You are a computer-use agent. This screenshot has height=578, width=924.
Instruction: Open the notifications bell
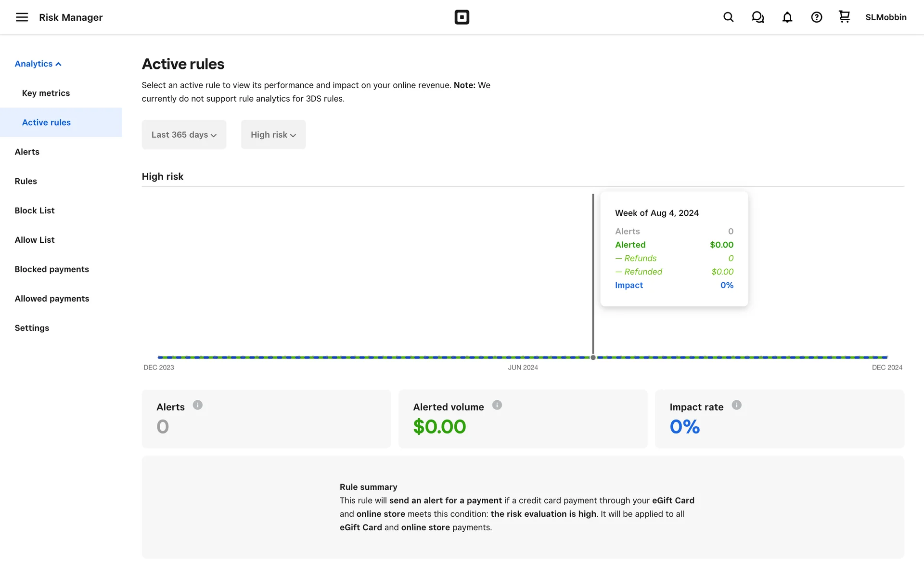[787, 17]
